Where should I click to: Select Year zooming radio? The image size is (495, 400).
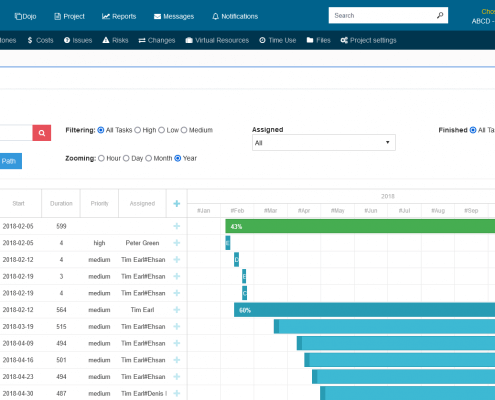178,158
